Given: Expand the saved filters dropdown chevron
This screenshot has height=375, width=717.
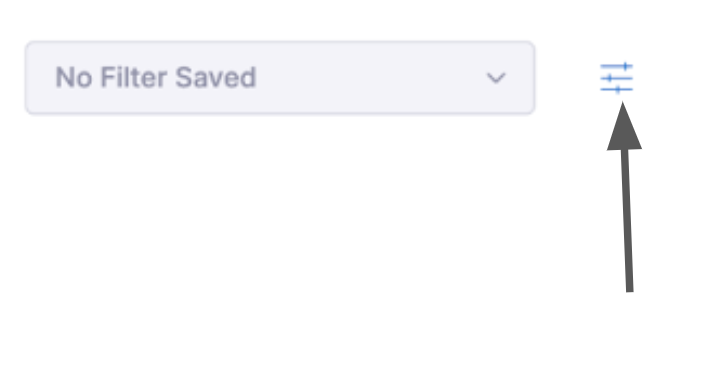Looking at the screenshot, I should click(x=496, y=78).
